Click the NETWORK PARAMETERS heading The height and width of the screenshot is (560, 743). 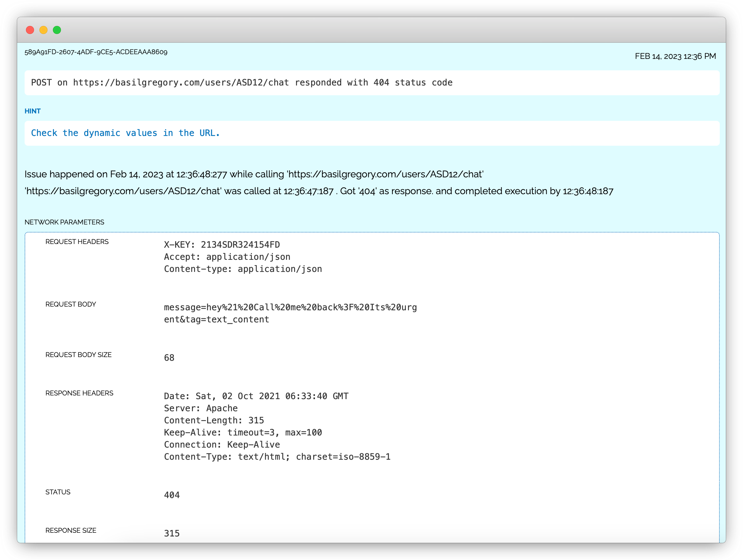tap(64, 222)
